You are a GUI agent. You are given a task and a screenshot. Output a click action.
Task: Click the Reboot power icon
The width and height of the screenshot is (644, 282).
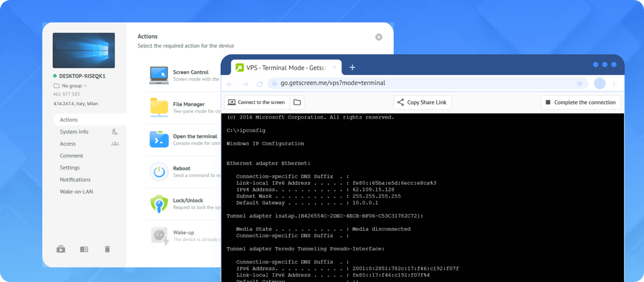tap(159, 171)
